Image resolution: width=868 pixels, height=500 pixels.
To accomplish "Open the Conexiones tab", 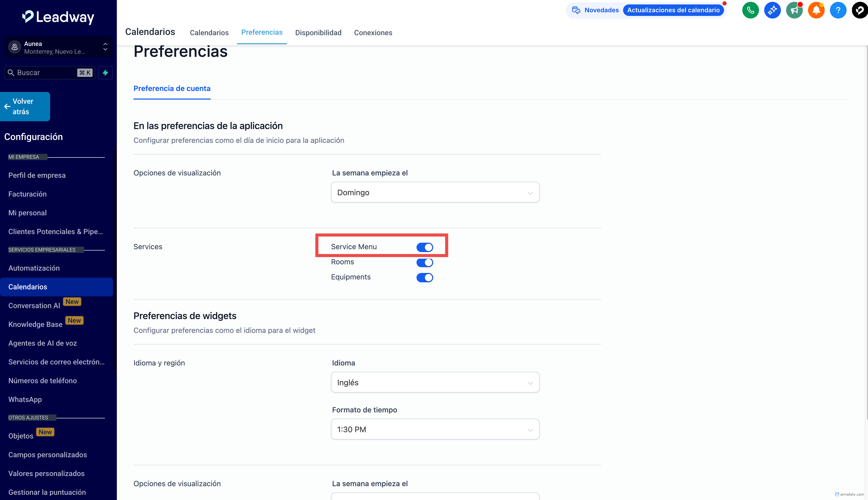I will pyautogui.click(x=373, y=33).
